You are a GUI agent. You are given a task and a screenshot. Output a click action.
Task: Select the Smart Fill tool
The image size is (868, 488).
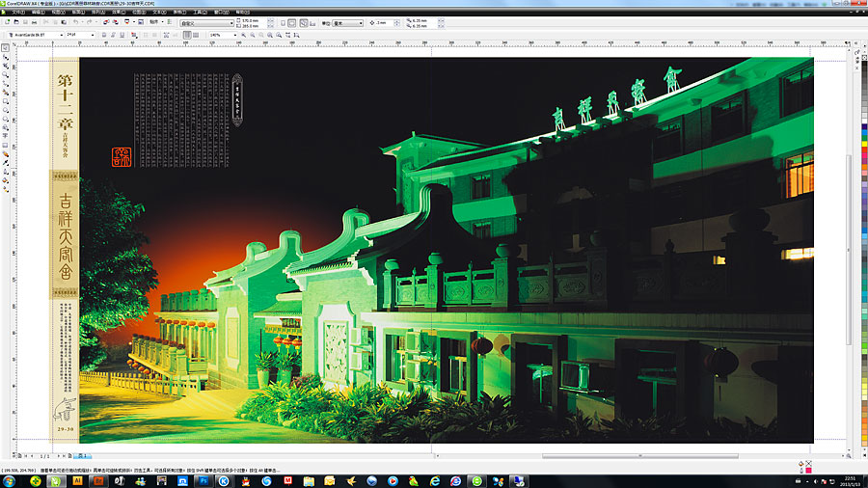tap(6, 92)
